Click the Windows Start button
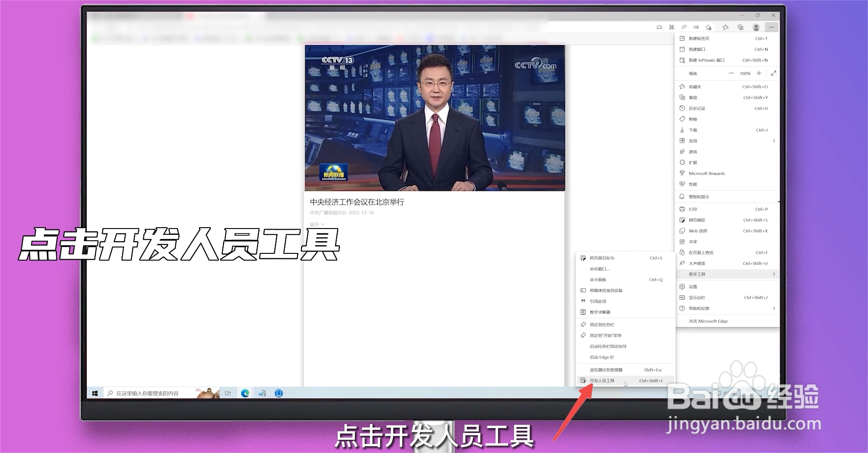Image resolution: width=868 pixels, height=453 pixels. point(94,393)
